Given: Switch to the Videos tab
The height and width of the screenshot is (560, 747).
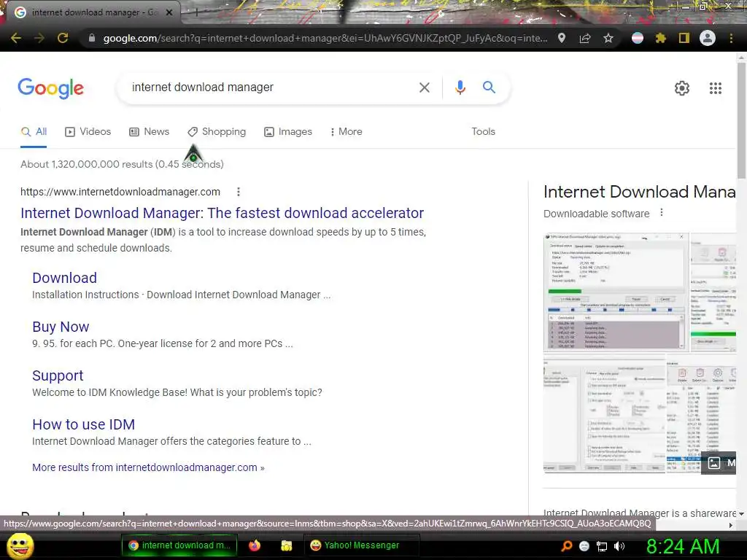Looking at the screenshot, I should [88, 132].
